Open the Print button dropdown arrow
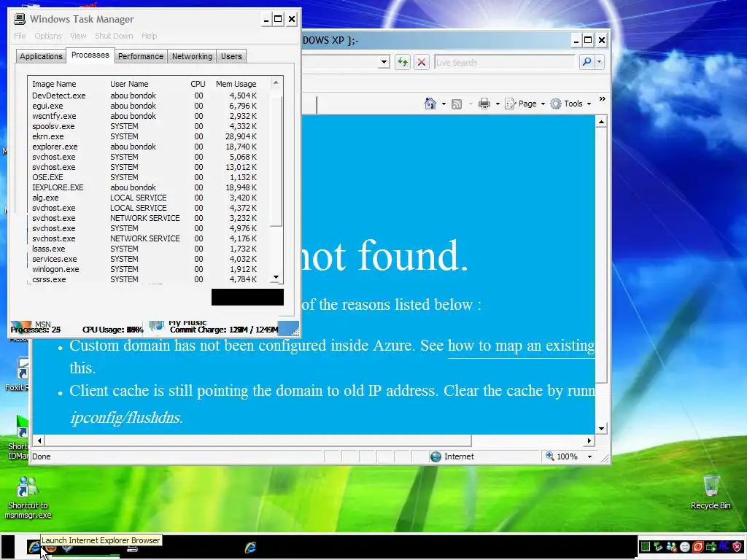This screenshot has height=560, width=747. (498, 104)
